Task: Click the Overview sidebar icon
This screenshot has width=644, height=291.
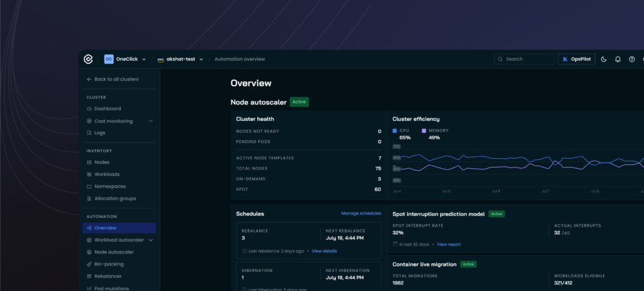Action: click(x=89, y=227)
